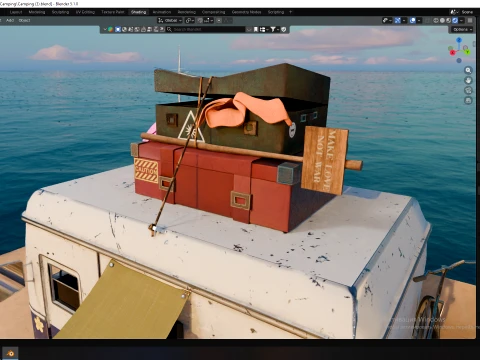Open the Scripting workspace tab
This screenshot has height=360, width=480.
[x=276, y=12]
